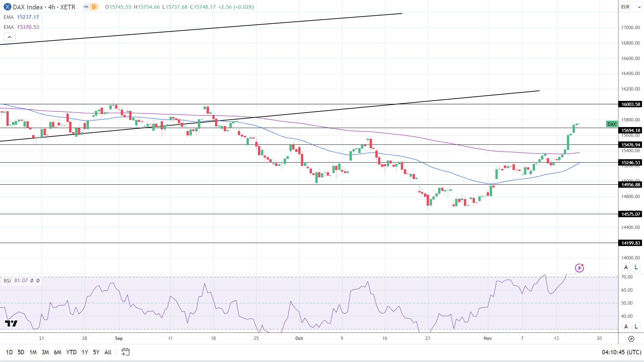
Task: Toggle log scale on the price chart
Action: (x=636, y=267)
